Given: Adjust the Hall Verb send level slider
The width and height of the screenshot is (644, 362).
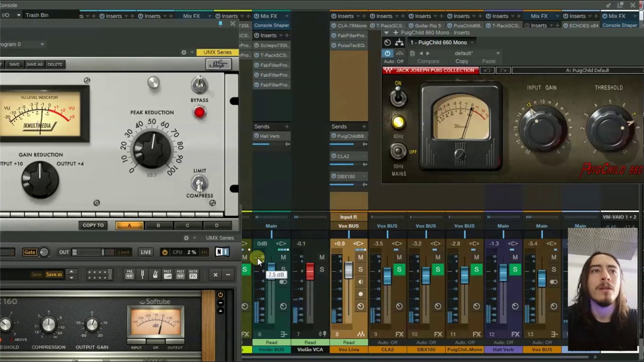Looking at the screenshot, I should pos(272,144).
